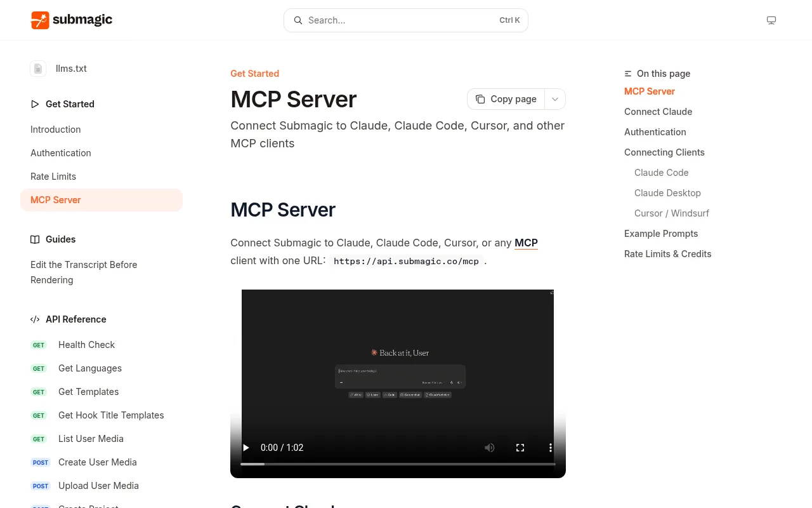Viewport: 812px width, 508px height.
Task: Select MCP Server in the sidebar
Action: (101, 200)
